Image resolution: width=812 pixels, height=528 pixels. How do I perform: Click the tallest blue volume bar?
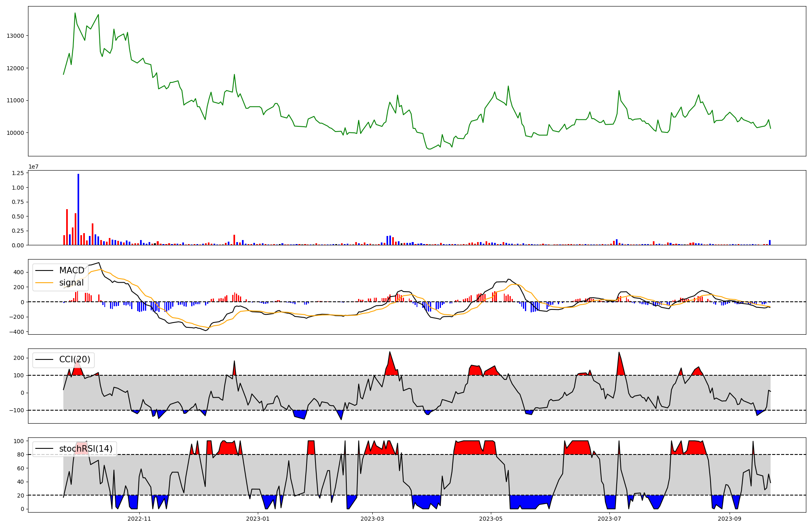point(78,209)
